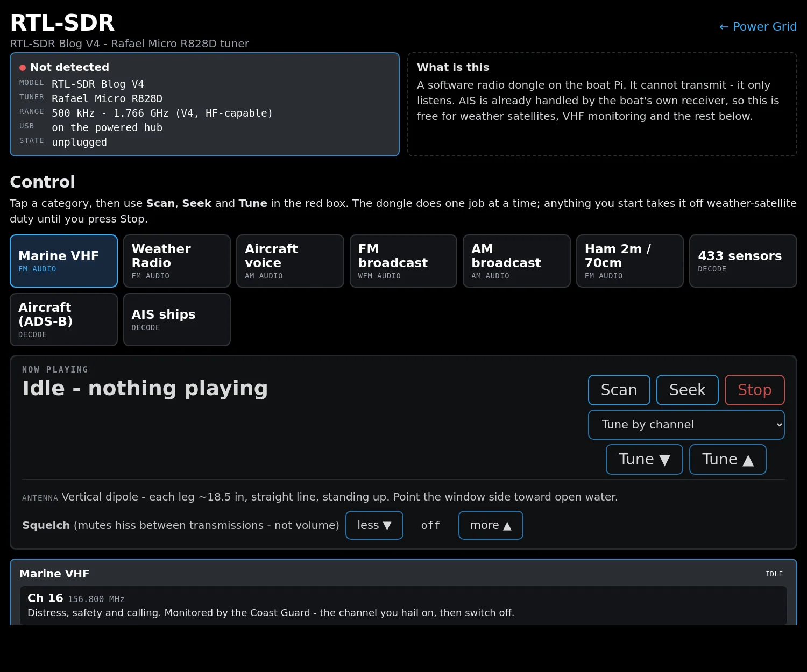Click 'Idle - nothing playing' heading
This screenshot has width=807, height=672.
(145, 388)
